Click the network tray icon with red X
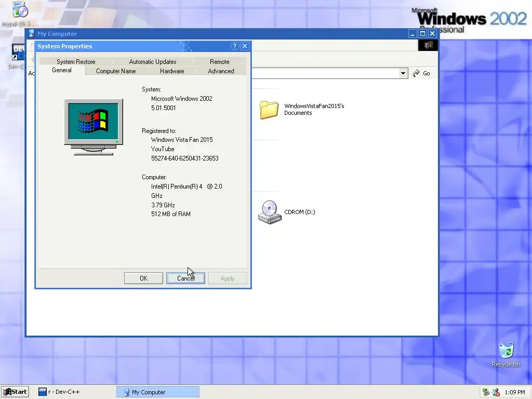 [x=496, y=392]
